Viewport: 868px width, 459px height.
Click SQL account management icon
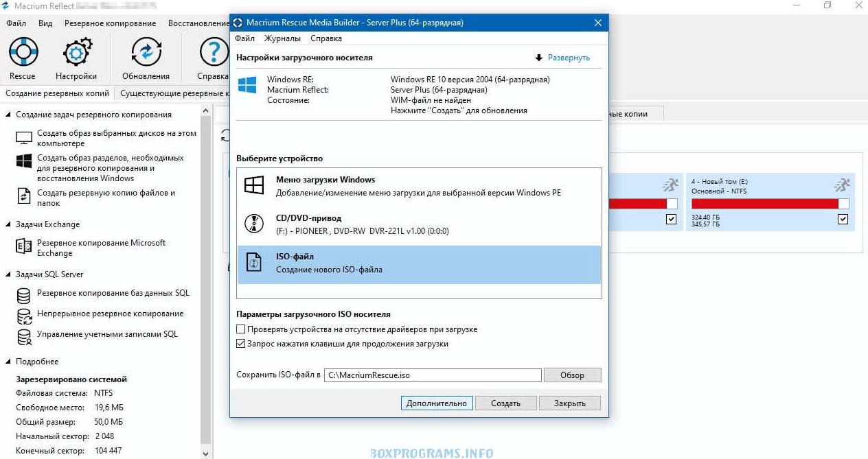(x=24, y=336)
